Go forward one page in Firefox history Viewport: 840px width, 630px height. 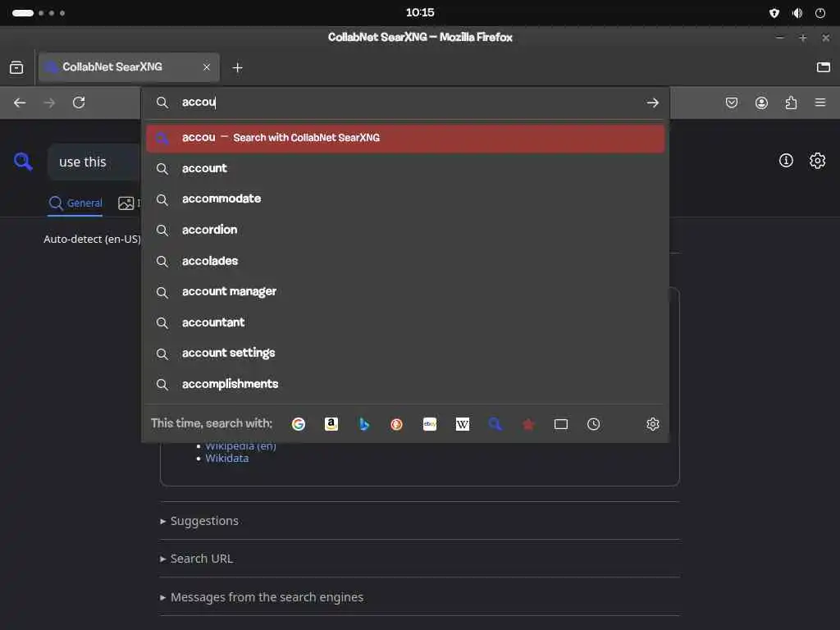[x=49, y=103]
